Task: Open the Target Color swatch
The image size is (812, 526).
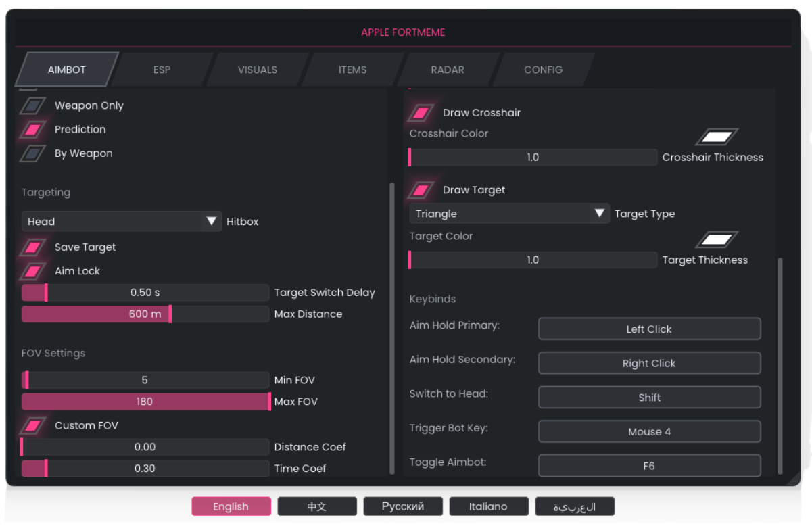Action: tap(717, 240)
